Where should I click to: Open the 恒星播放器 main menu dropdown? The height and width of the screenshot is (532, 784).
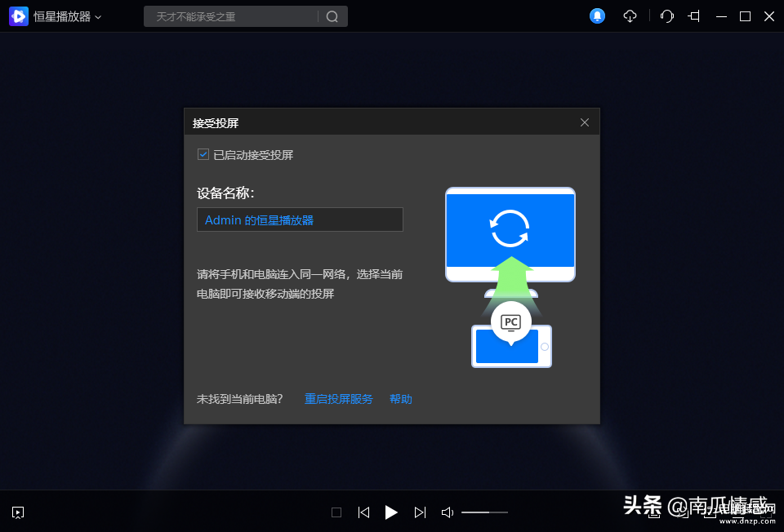point(67,16)
